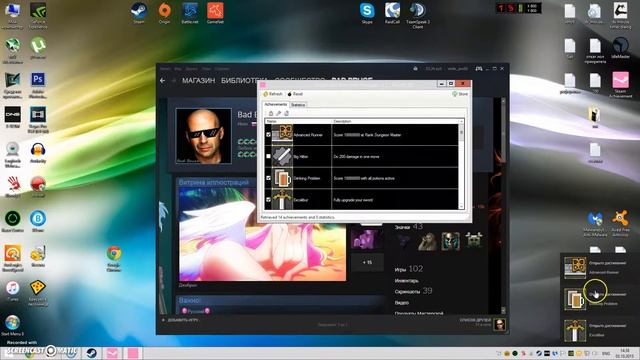The image size is (640, 360).
Task: Open the IdleMaster desktop icon
Action: pyautogui.click(x=620, y=48)
